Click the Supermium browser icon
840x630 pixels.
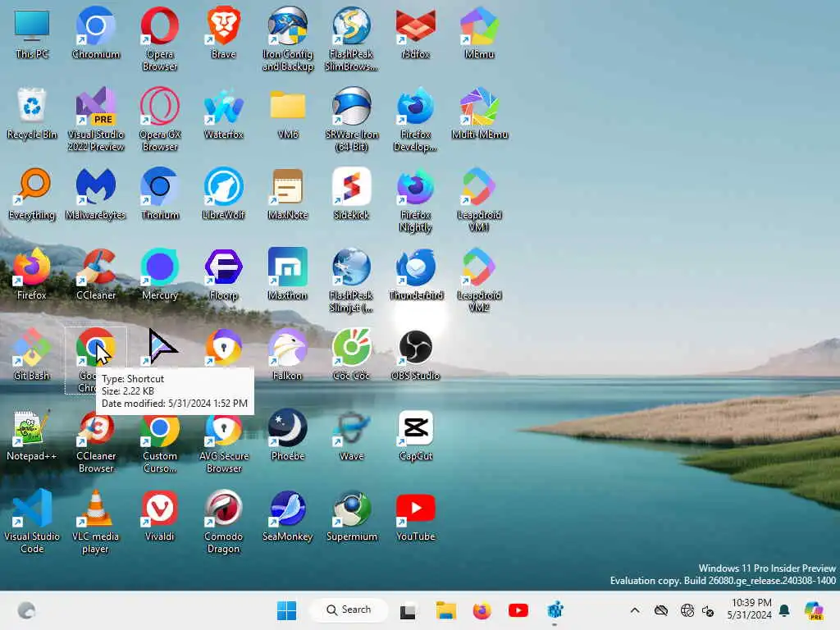pyautogui.click(x=351, y=514)
